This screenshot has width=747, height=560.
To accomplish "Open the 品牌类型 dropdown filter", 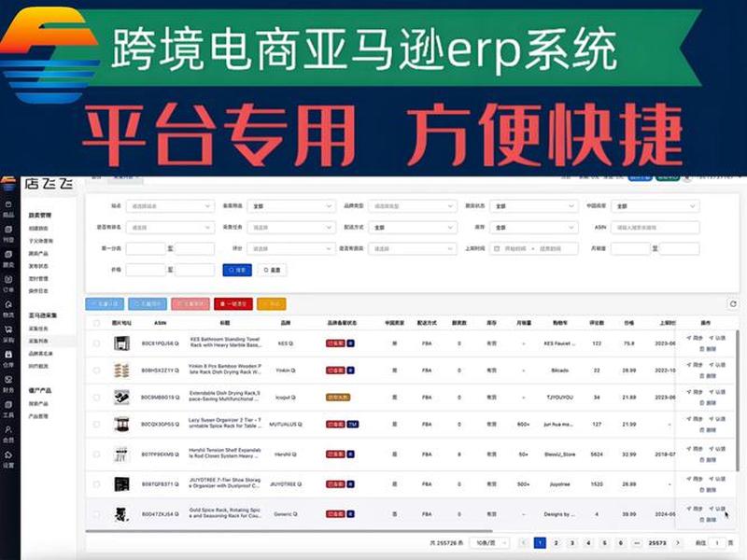I will [x=413, y=206].
